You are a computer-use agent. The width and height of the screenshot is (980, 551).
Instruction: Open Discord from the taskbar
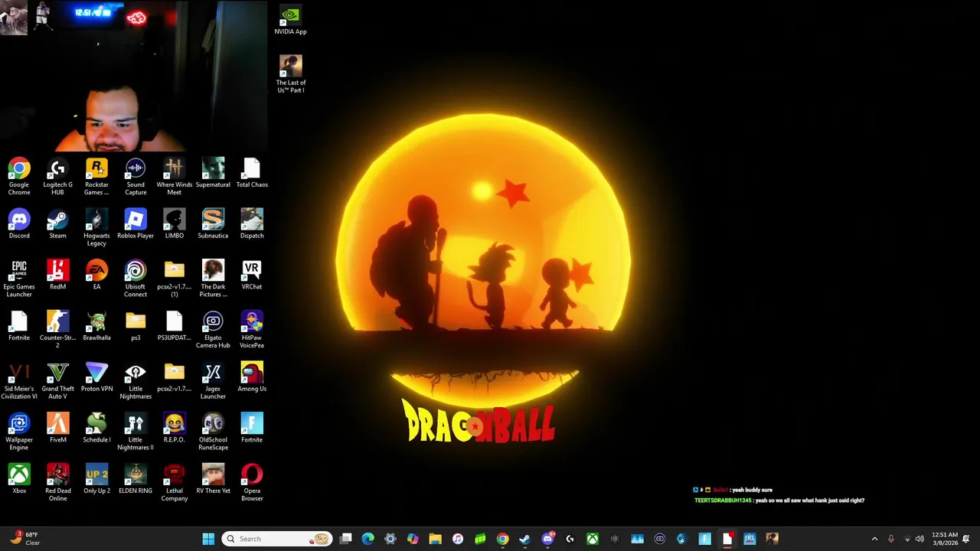(x=547, y=539)
